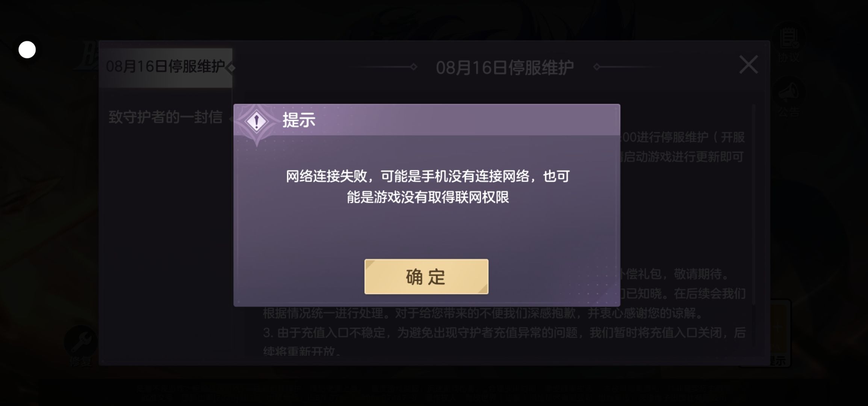Tap the yellow 提示 age-rating badge
Viewport: 868px width, 406px height.
780,333
